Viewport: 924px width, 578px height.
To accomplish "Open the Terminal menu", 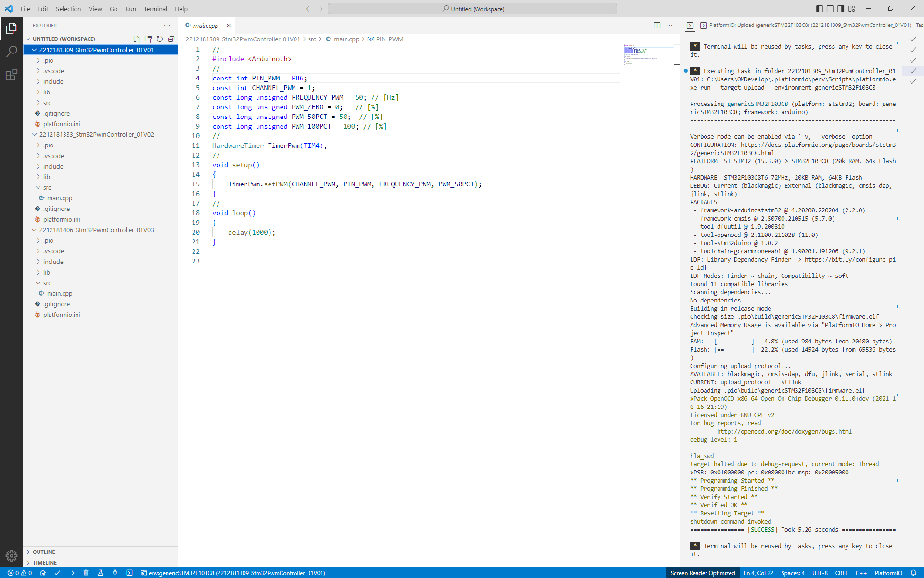I will point(155,9).
